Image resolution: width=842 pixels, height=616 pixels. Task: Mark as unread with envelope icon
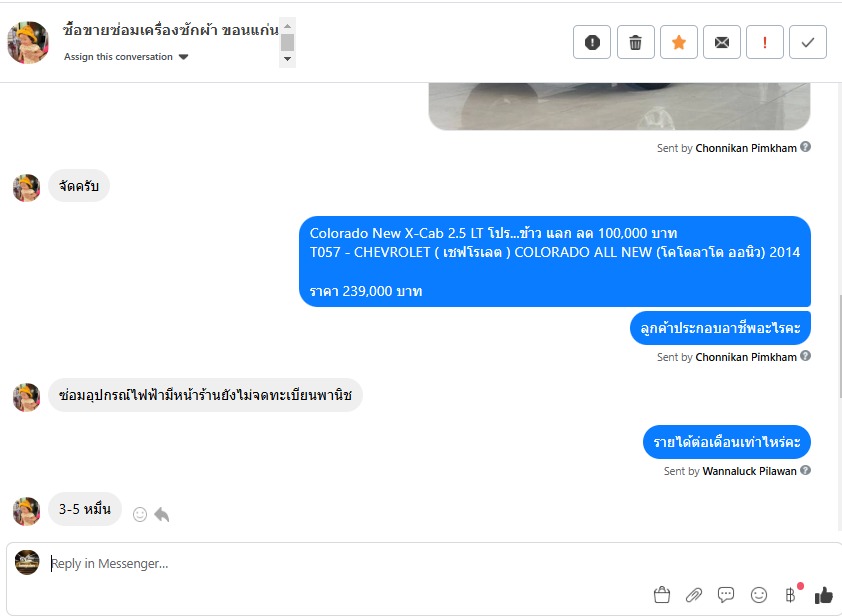722,42
